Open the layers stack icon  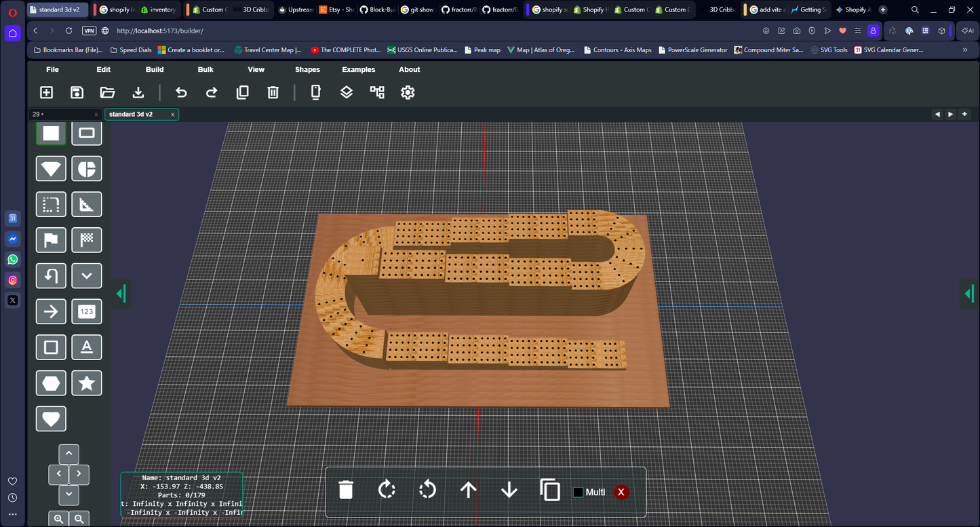(347, 92)
